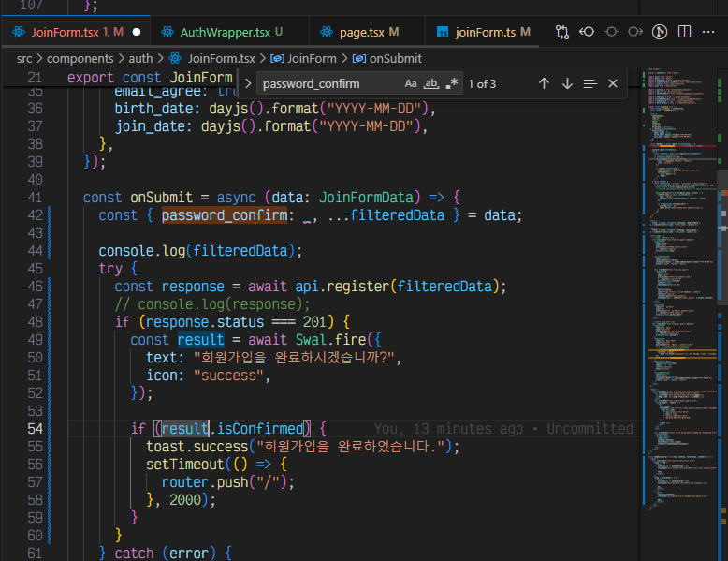Click 'JoinFormData' type on line 41

(x=366, y=198)
